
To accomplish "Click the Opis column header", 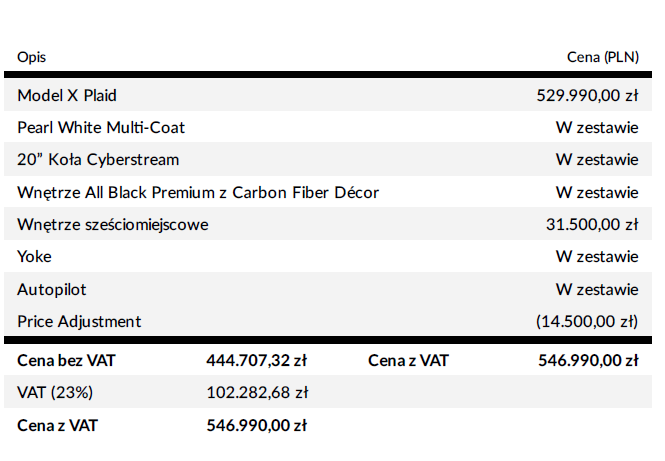I will (x=31, y=58).
